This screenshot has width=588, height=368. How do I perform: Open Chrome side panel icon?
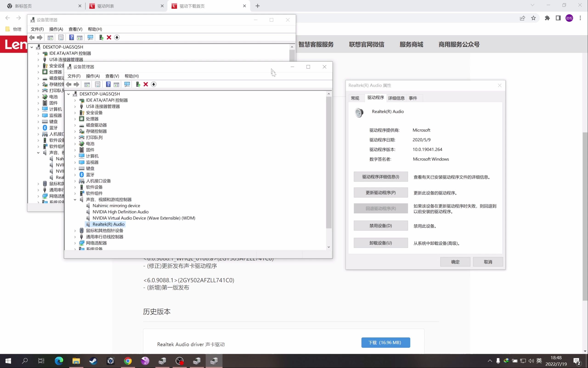[558, 18]
